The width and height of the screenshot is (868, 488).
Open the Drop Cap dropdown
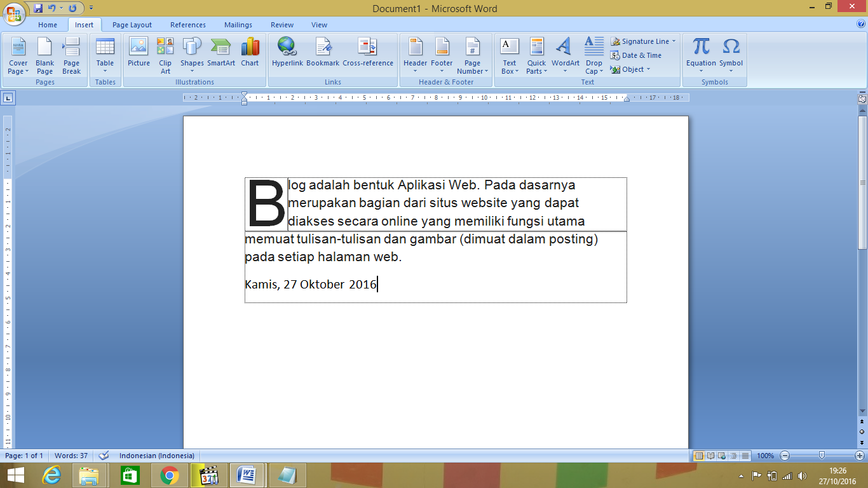click(594, 56)
